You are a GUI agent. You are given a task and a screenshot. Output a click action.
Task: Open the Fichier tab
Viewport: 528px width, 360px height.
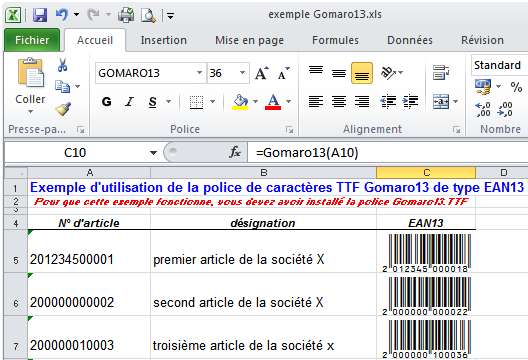[32, 40]
